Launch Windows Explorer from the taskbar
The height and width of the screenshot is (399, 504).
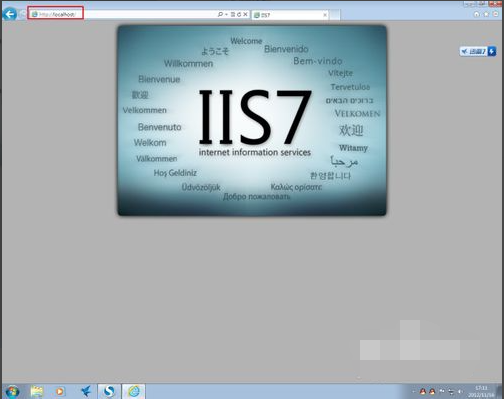37,391
